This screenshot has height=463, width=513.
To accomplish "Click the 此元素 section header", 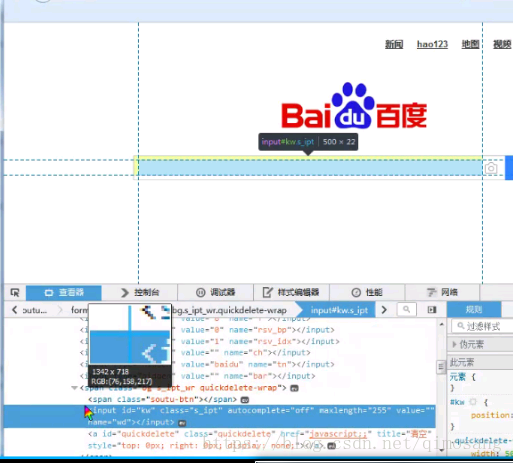I will click(480, 362).
